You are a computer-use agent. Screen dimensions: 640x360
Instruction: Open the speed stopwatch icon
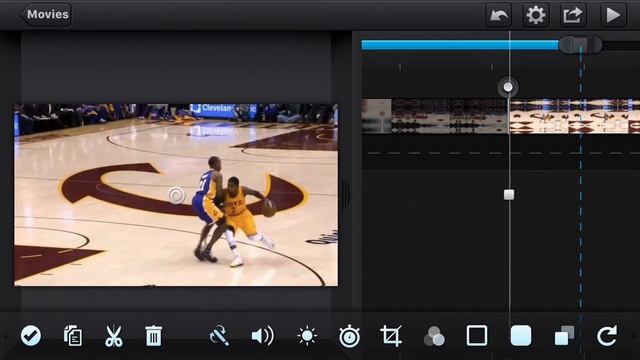[x=349, y=336]
